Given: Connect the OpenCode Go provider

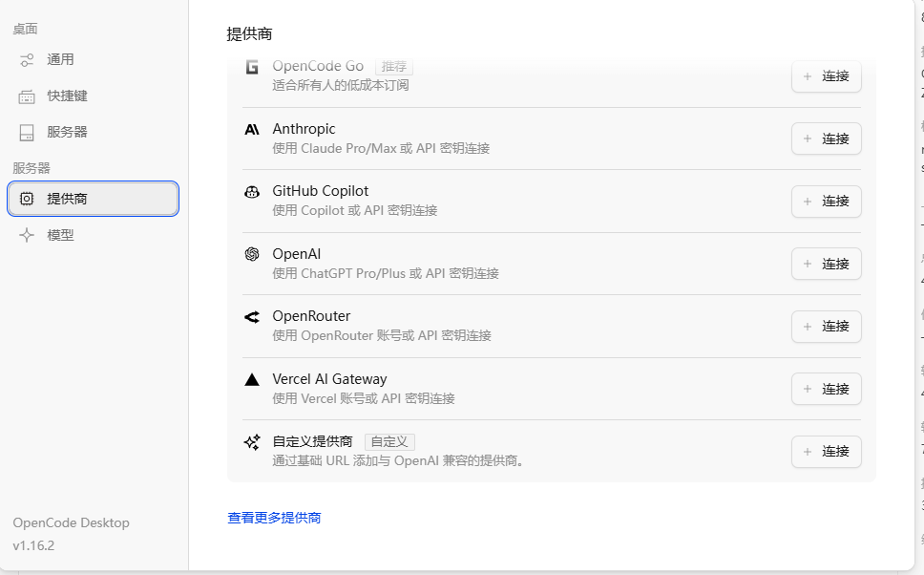Looking at the screenshot, I should point(827,76).
